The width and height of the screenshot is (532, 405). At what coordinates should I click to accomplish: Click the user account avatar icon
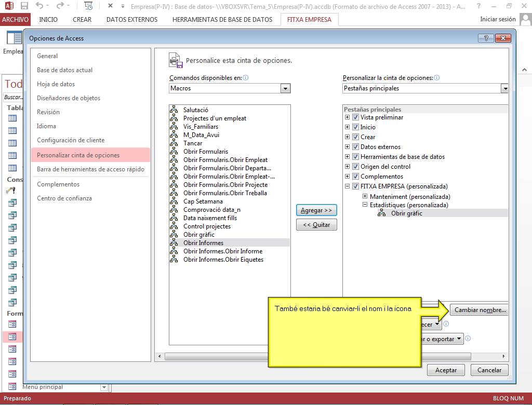pyautogui.click(x=526, y=19)
